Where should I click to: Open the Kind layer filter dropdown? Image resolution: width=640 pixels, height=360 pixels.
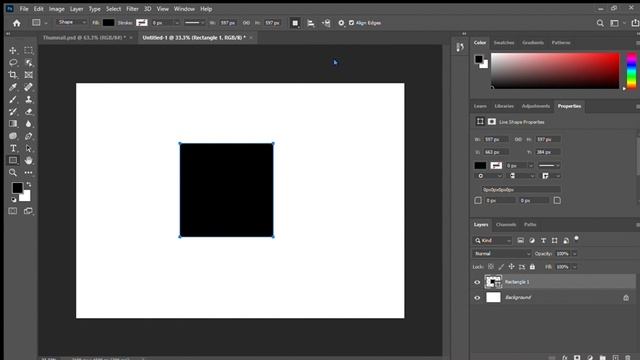click(493, 240)
